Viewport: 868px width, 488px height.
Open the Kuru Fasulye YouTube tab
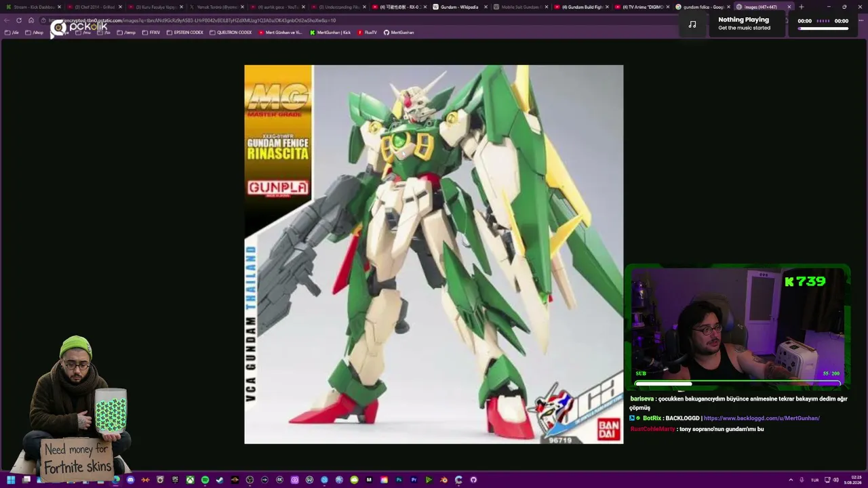coord(156,7)
